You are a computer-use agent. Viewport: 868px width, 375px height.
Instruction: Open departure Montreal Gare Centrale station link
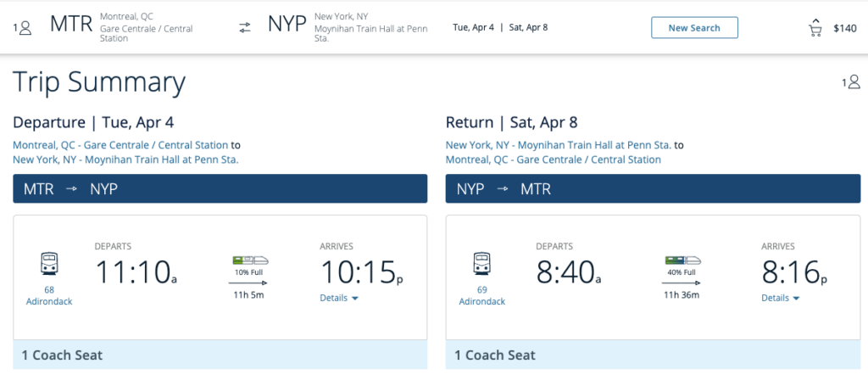tap(120, 145)
